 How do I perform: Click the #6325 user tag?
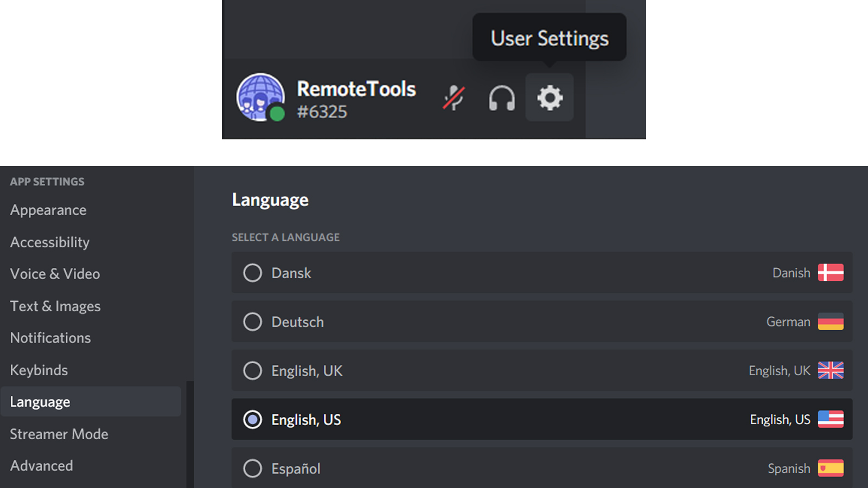coord(322,112)
